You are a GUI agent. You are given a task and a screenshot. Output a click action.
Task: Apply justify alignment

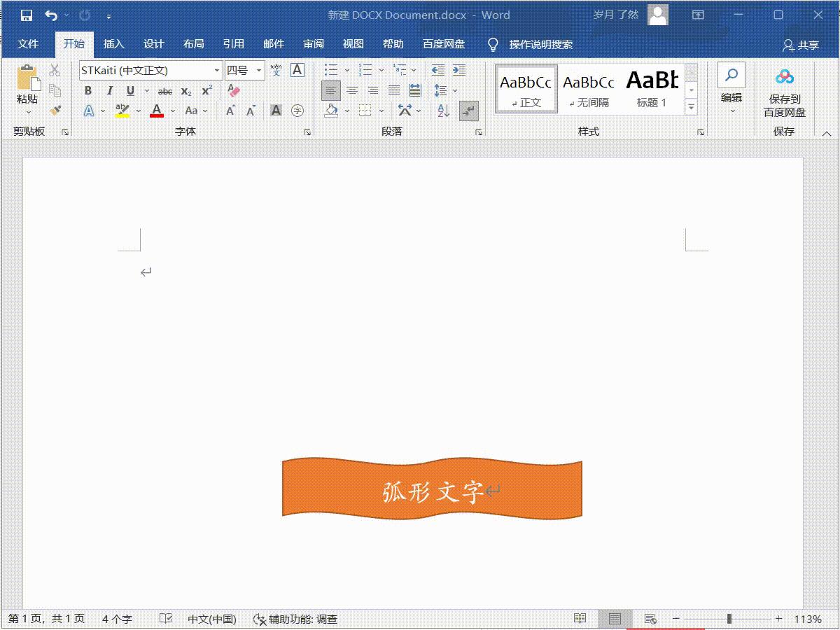[x=394, y=90]
